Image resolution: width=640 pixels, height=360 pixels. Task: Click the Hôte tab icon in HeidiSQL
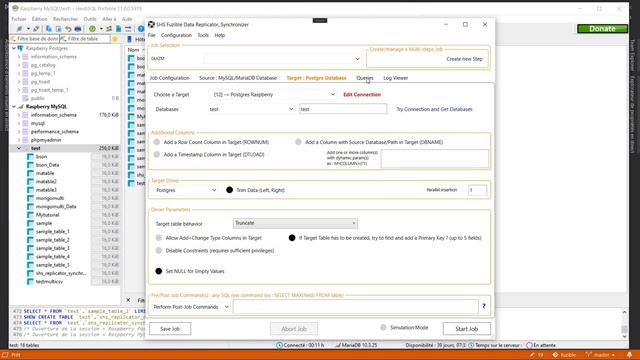tap(129, 39)
